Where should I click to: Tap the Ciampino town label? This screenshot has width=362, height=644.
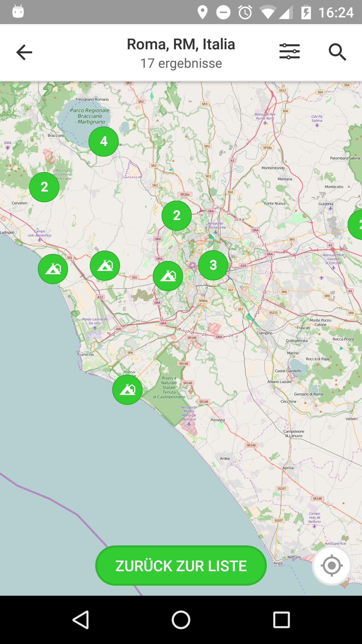click(264, 333)
